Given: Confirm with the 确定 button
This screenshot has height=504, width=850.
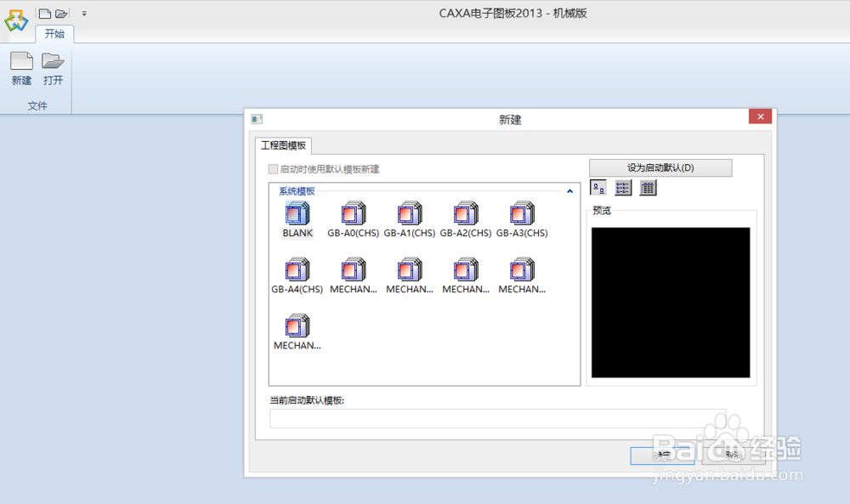Looking at the screenshot, I should [662, 456].
